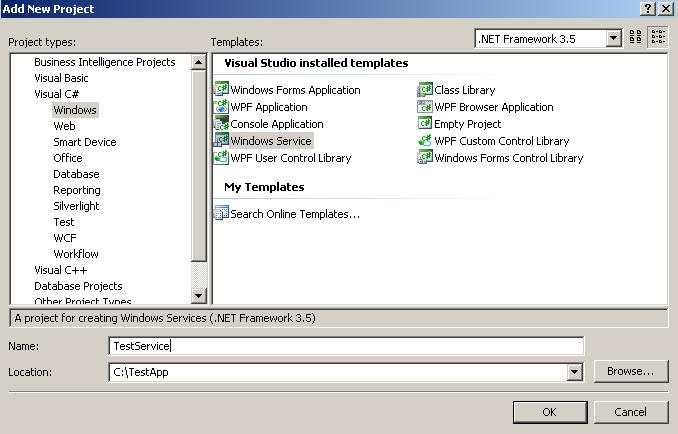Select Workflow project type
This screenshot has height=434, width=678.
pyautogui.click(x=76, y=254)
